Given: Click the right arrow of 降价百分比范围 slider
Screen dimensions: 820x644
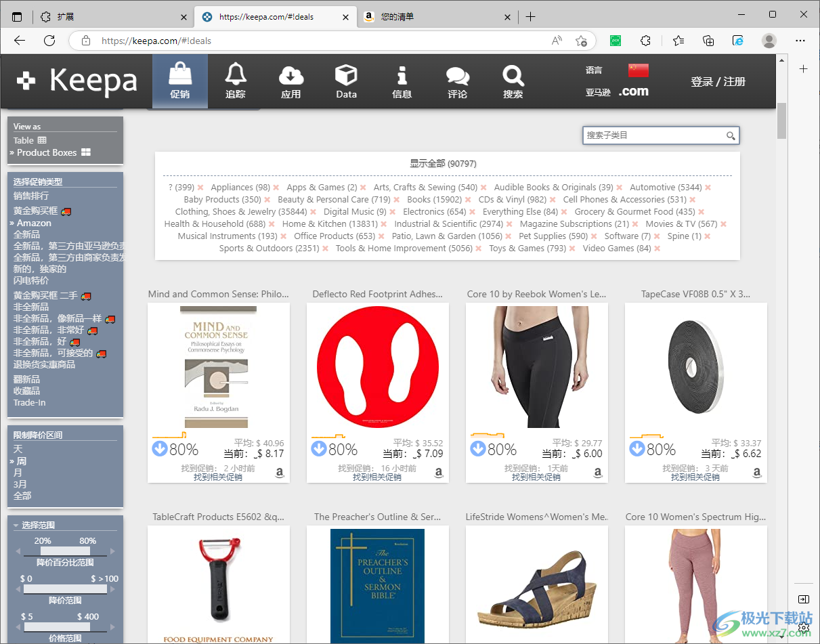Looking at the screenshot, I should coord(113,551).
